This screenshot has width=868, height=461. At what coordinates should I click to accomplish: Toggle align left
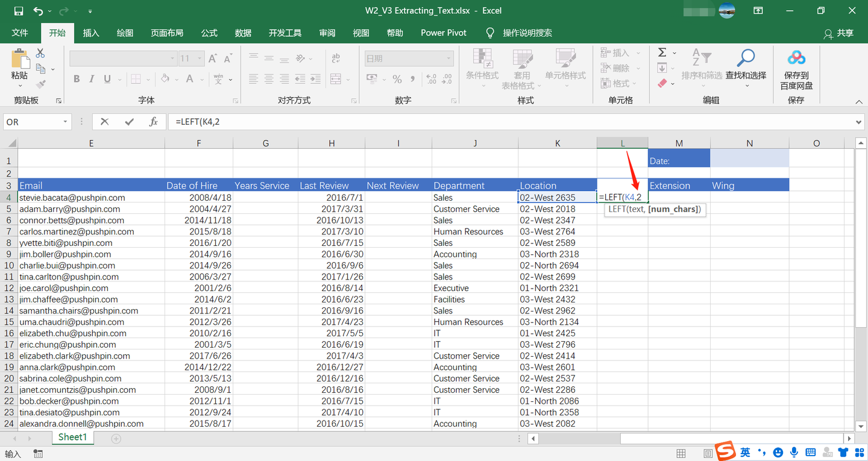[254, 79]
